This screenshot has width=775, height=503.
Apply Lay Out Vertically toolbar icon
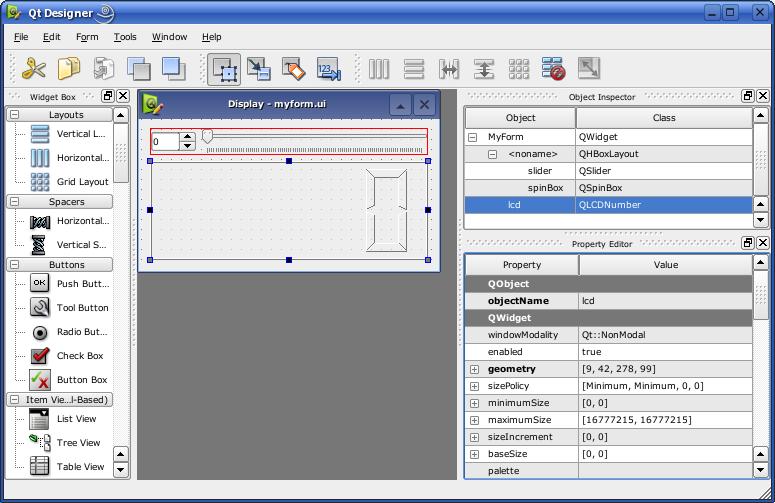pyautogui.click(x=414, y=69)
